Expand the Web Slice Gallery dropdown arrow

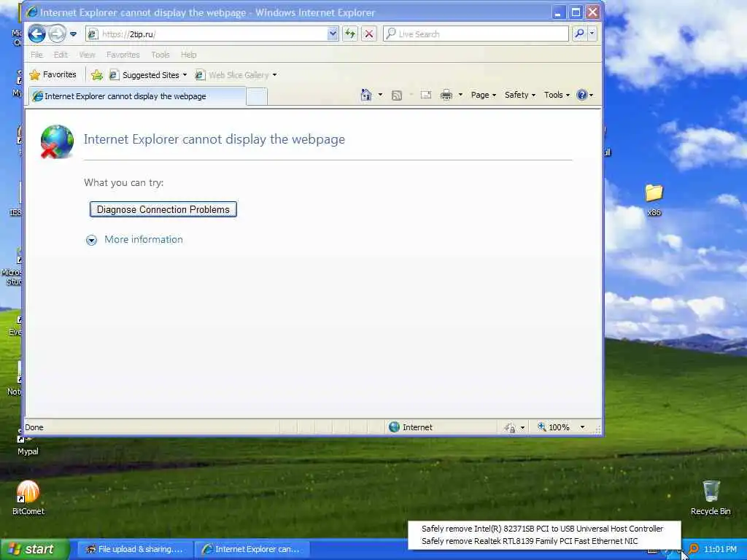pos(274,75)
